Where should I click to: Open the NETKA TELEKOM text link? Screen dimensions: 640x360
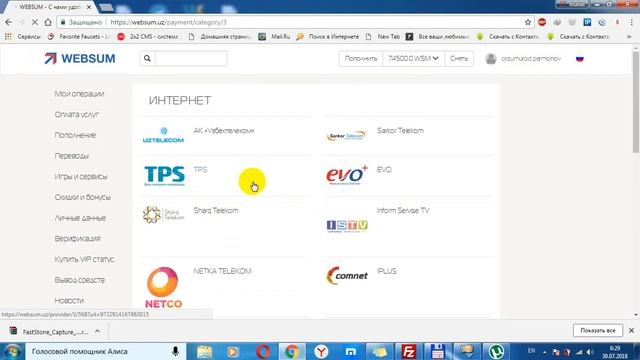222,271
